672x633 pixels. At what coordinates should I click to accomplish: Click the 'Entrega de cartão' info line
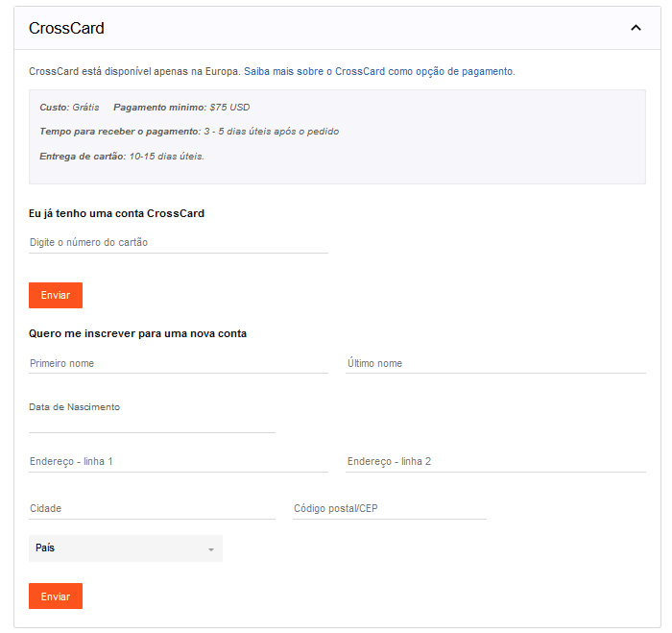pos(122,156)
